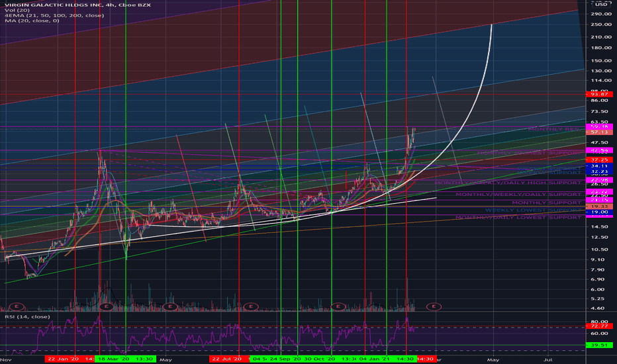Click the earnings E marker above 18 Mar '20

pyautogui.click(x=107, y=306)
